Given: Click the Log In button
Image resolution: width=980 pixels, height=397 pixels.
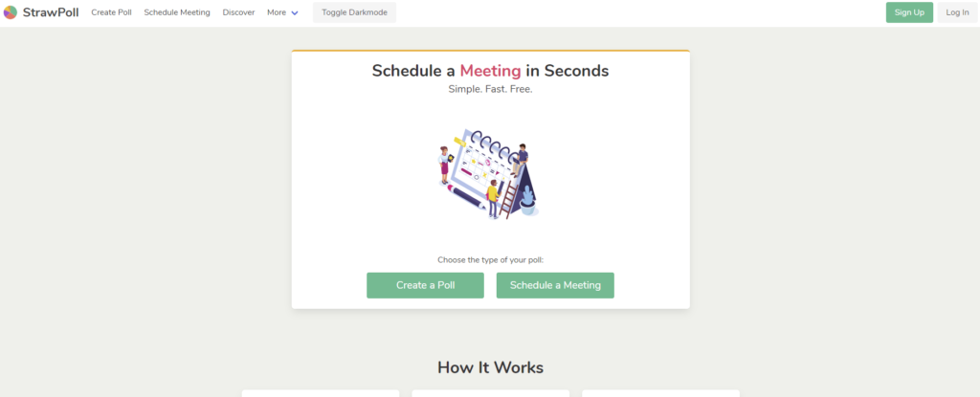Looking at the screenshot, I should point(957,12).
